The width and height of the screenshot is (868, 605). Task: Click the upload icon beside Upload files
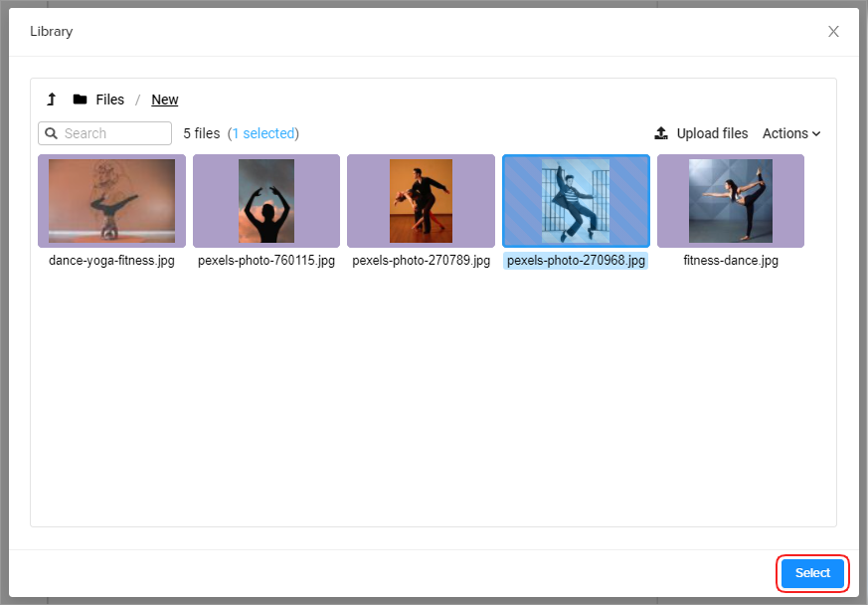(x=661, y=133)
